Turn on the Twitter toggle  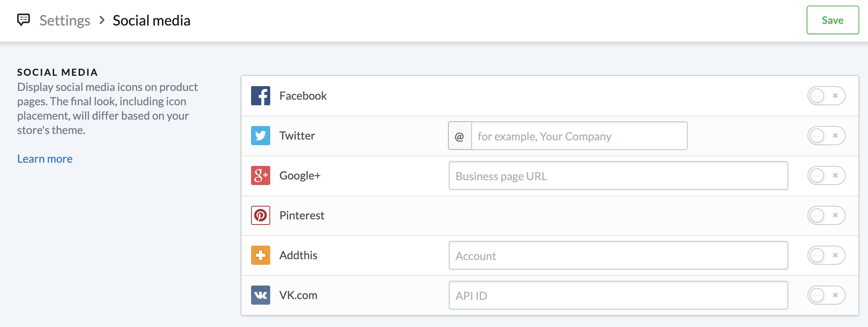[x=826, y=136]
